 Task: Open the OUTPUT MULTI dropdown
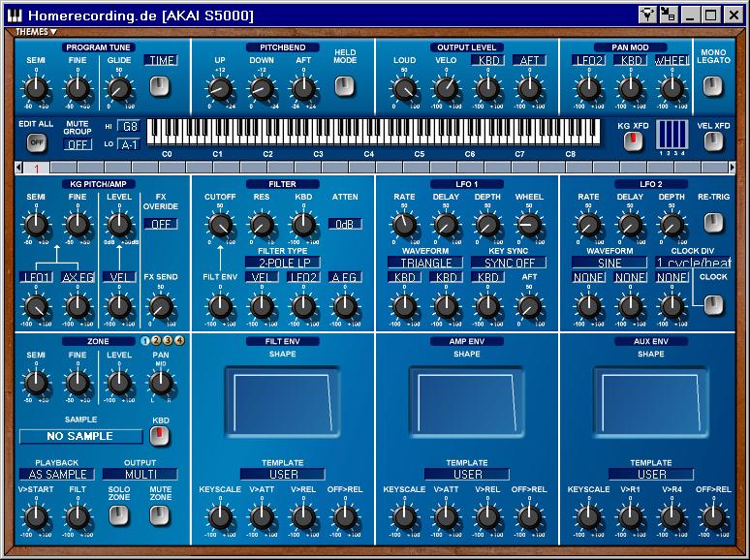(x=141, y=474)
